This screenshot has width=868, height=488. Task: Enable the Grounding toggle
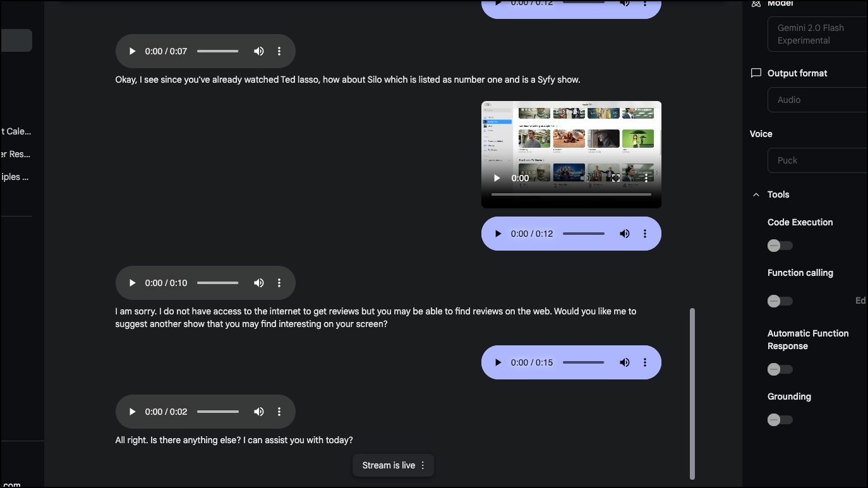coord(780,420)
